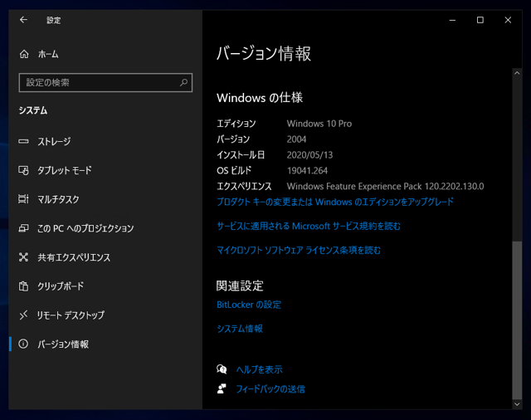Screen dimensions: 531x420
Task: Open the プロダクト キーの変更 upgrade link
Action: click(335, 202)
